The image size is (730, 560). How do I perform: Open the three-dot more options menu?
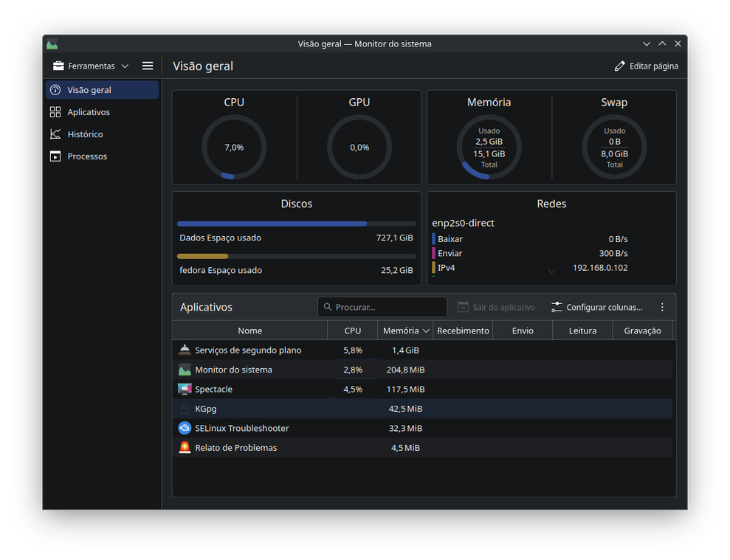click(x=662, y=307)
